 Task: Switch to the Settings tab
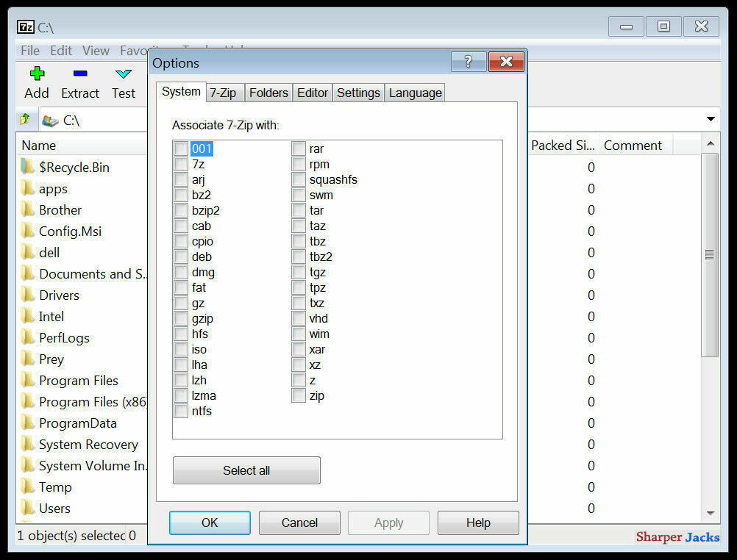[358, 93]
